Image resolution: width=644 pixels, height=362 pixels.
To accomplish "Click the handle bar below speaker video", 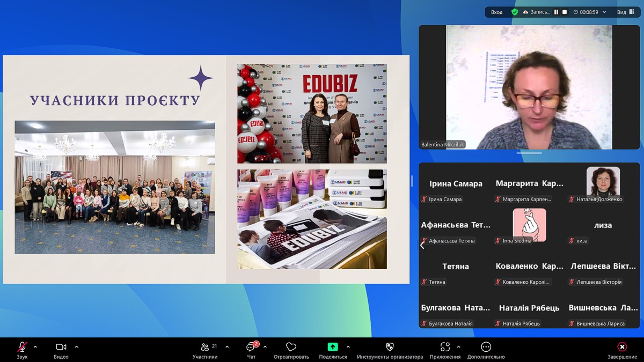I will point(529,153).
